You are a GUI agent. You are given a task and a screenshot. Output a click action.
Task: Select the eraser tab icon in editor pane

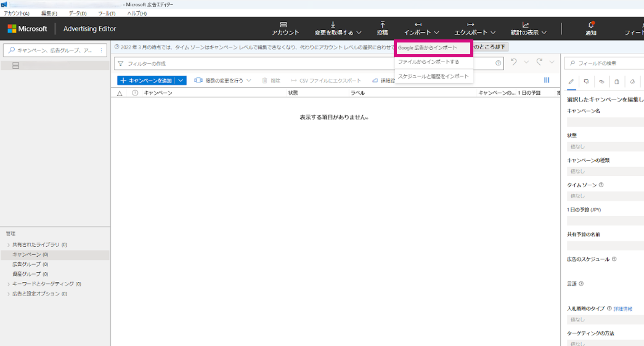[632, 82]
